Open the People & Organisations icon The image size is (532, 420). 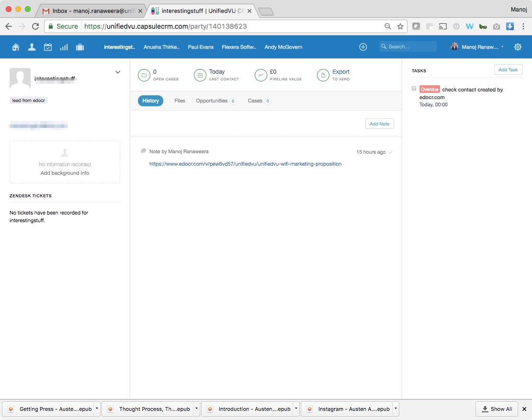point(32,47)
